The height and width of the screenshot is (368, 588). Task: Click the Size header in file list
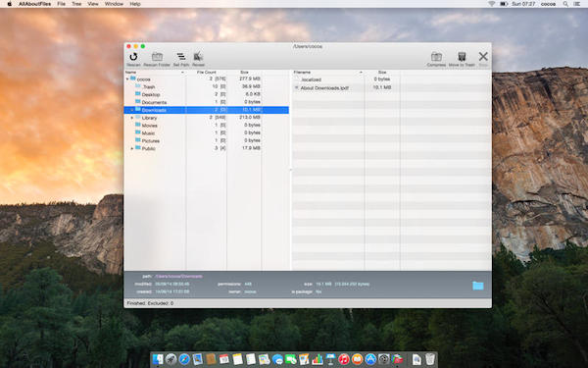[x=382, y=72]
